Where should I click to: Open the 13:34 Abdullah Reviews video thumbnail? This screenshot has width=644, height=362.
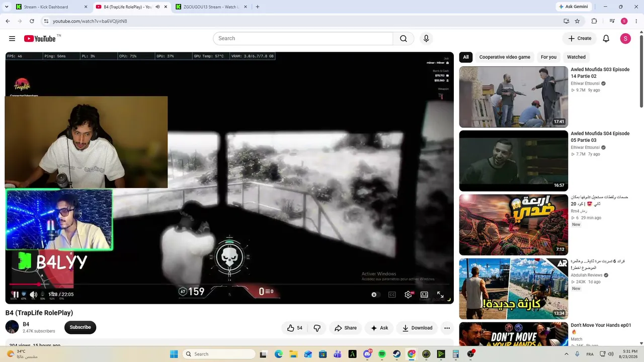click(x=514, y=289)
